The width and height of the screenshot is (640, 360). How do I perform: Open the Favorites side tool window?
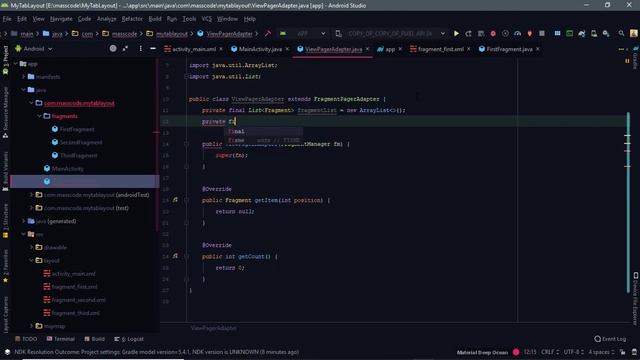pyautogui.click(x=5, y=265)
